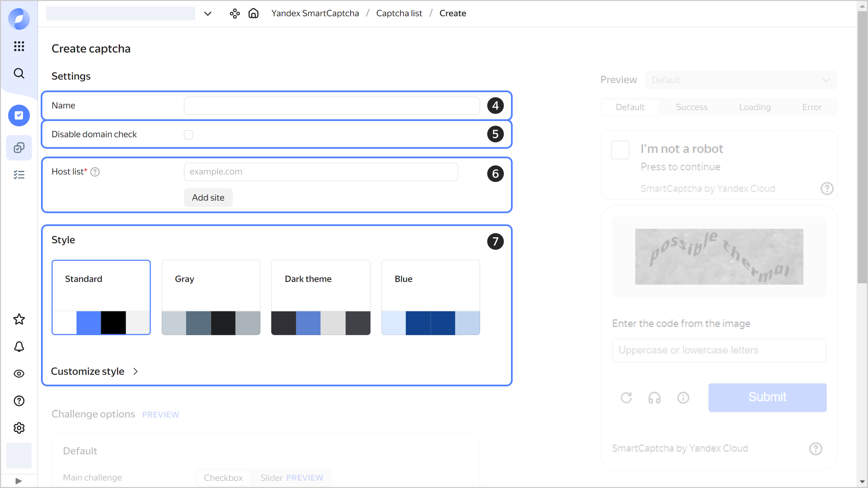868x488 pixels.
Task: Open the notifications bell icon
Action: [19, 346]
